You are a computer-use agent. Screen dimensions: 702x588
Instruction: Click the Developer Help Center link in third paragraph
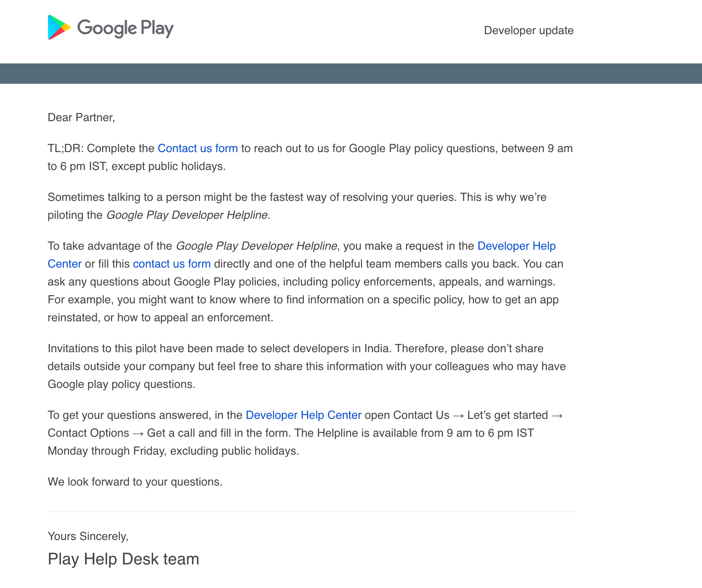click(x=517, y=246)
